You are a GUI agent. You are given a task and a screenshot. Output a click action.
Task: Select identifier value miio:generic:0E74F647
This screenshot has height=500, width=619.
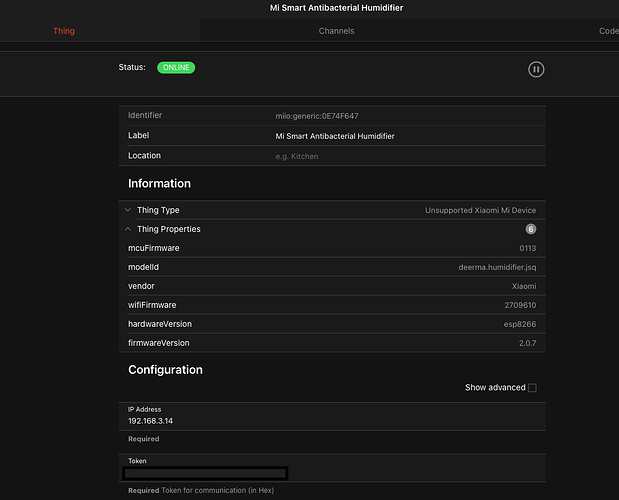tap(317, 116)
